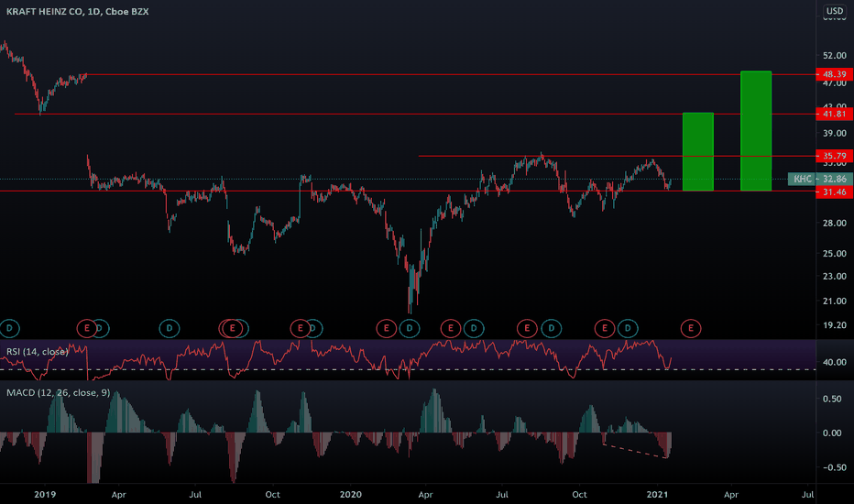Select the taller green rectangle reaching 48.39

click(x=756, y=131)
